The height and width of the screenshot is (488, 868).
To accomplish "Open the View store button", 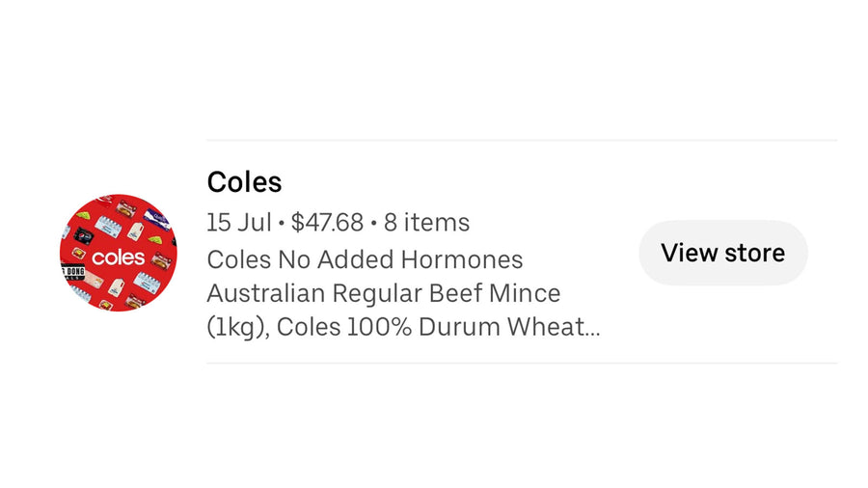I will point(723,253).
